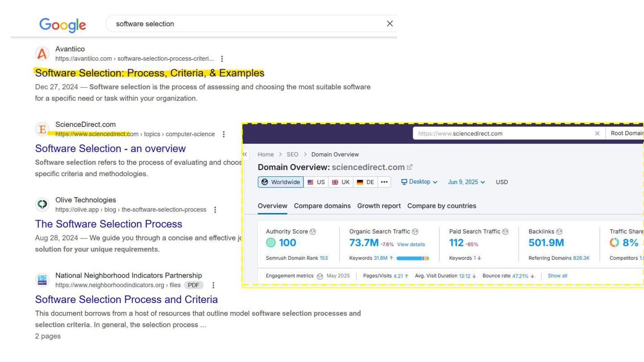Viewport: 644px width, 362px height.
Task: Select the DE database toggle
Action: tap(365, 182)
